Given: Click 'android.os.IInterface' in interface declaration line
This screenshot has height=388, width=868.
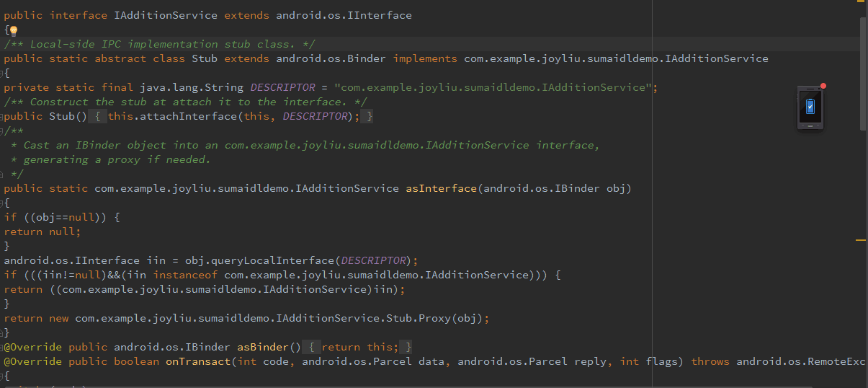Looking at the screenshot, I should click(x=344, y=15).
